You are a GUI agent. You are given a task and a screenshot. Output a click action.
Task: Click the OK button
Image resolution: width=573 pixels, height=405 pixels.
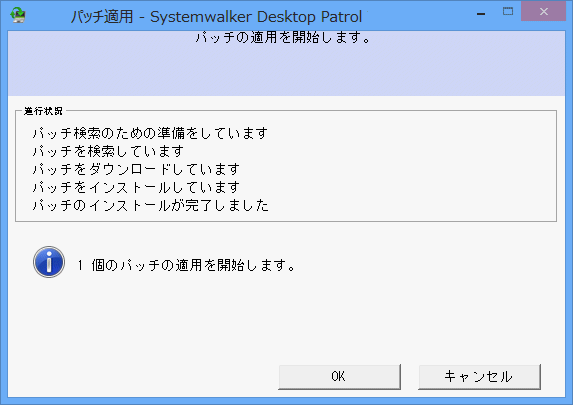(x=339, y=376)
